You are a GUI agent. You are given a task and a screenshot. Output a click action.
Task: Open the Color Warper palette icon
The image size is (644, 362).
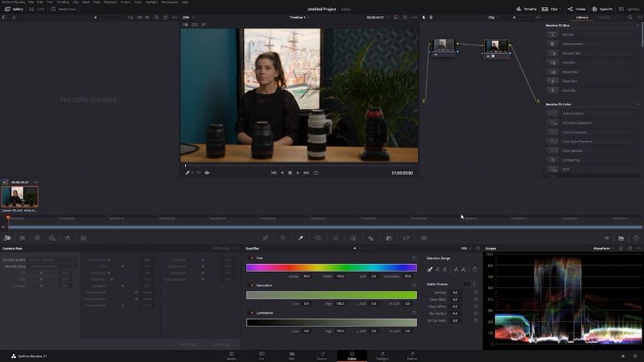283,238
